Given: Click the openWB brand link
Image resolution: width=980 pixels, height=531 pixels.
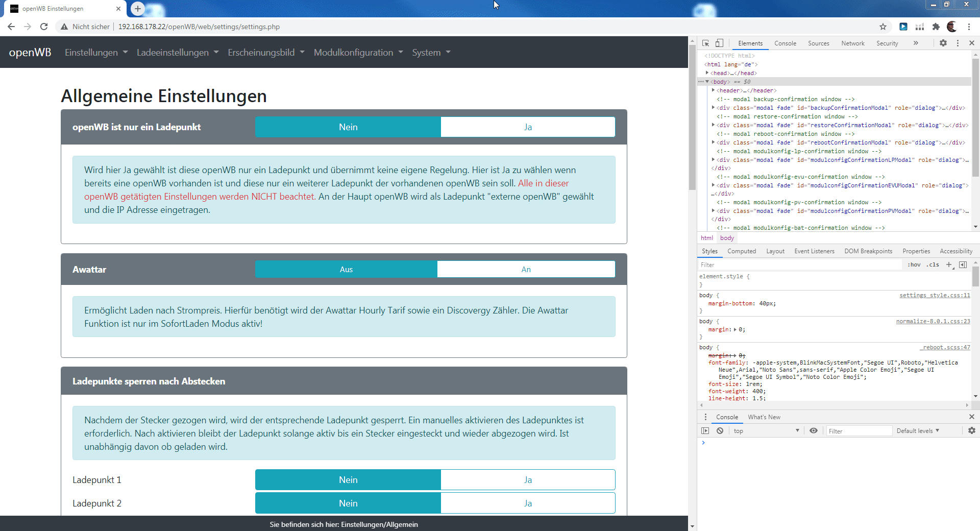Looking at the screenshot, I should coord(30,53).
